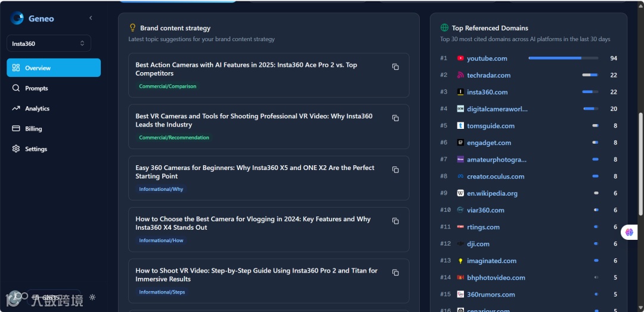Click the Analytics trend line icon

coord(16,109)
